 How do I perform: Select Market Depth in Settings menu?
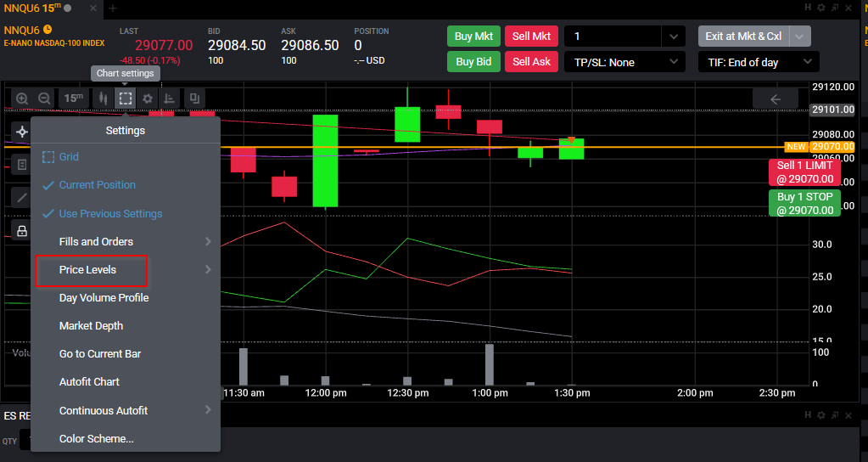(126, 326)
